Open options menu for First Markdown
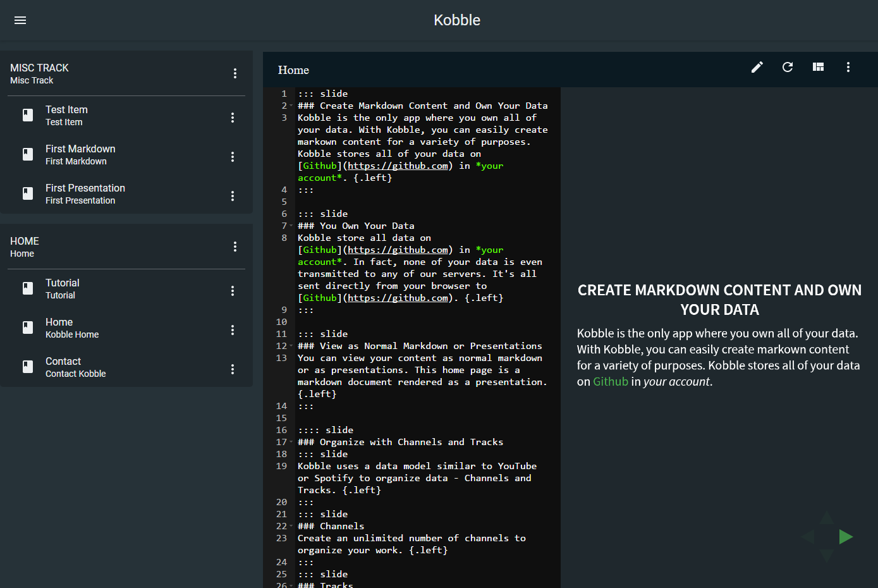Image resolution: width=878 pixels, height=588 pixels. click(x=233, y=157)
